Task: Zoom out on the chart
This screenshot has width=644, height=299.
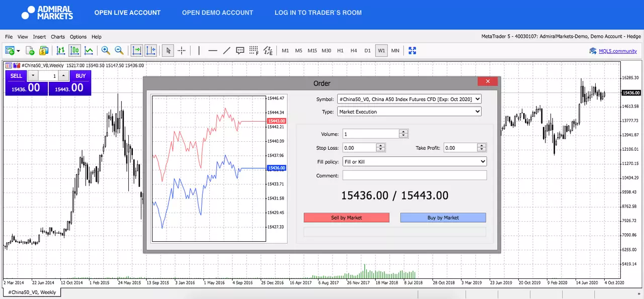Action: [119, 50]
